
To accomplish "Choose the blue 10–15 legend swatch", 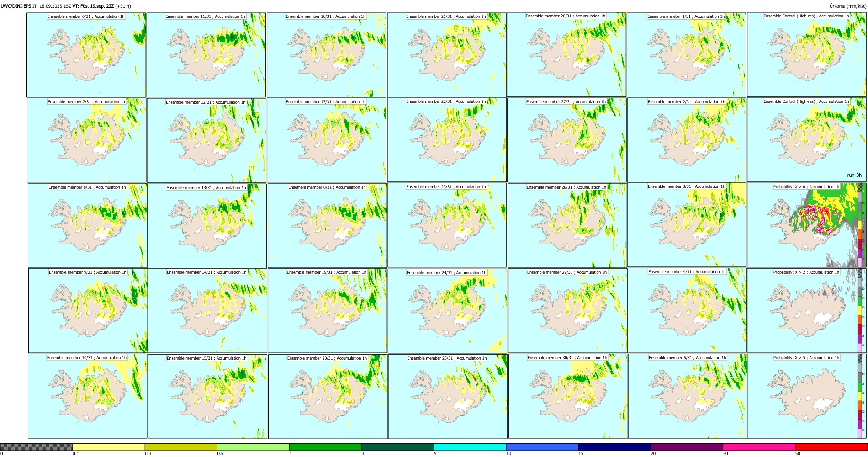I will click(x=542, y=447).
